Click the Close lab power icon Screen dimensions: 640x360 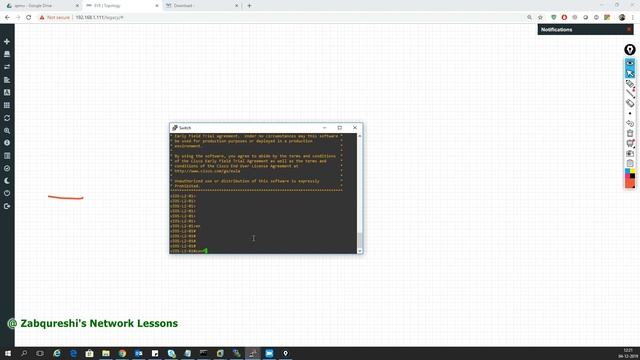(7, 193)
